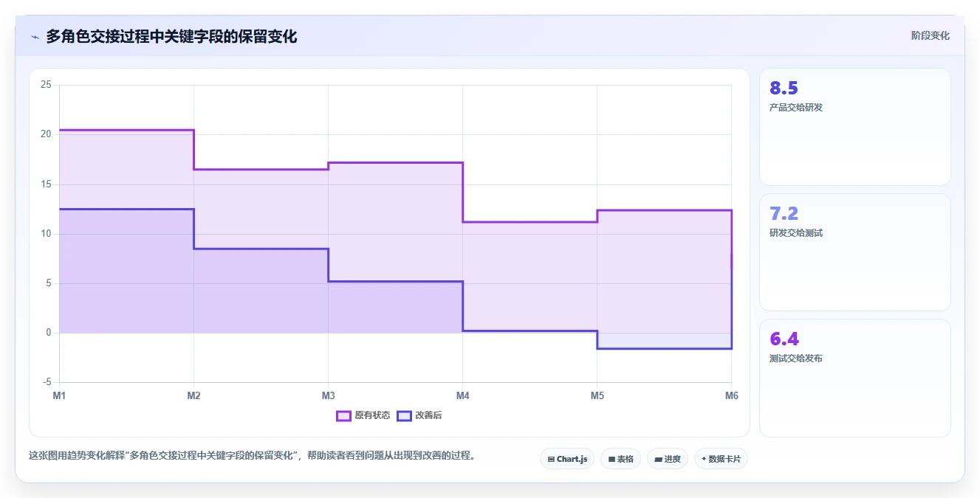The width and height of the screenshot is (980, 498).
Task: Click the M1 axis label
Action: pyautogui.click(x=59, y=396)
